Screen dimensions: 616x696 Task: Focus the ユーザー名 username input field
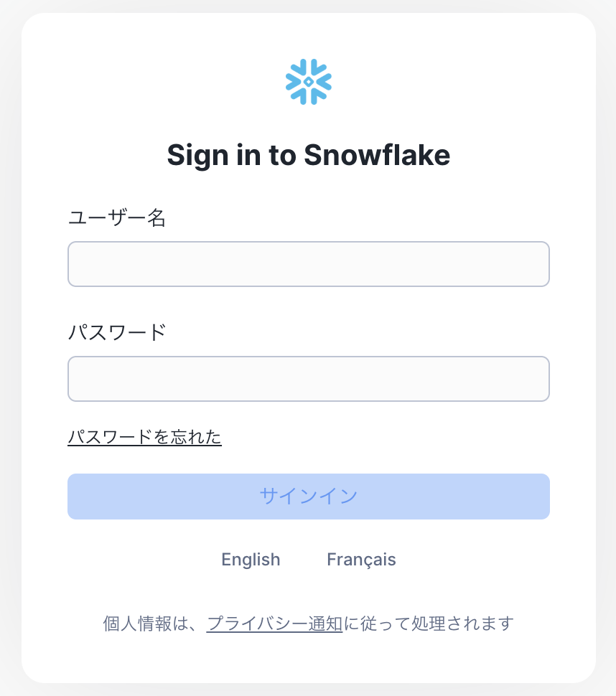(x=308, y=264)
